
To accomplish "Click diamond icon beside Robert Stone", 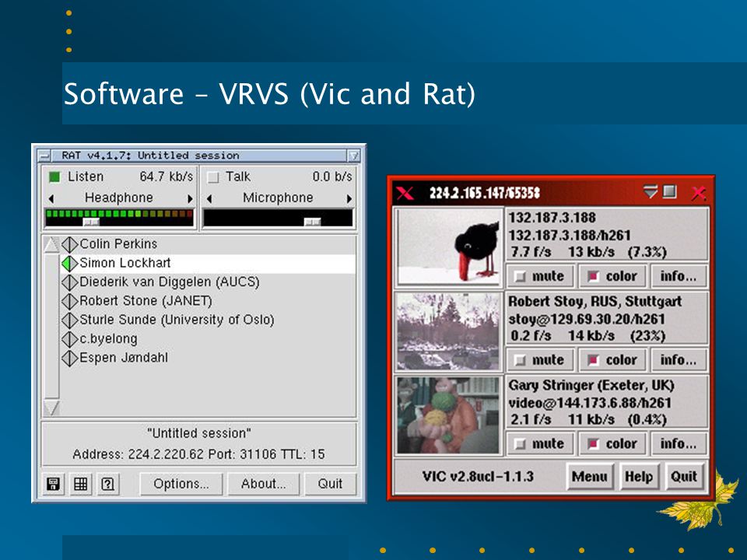I will point(69,302).
